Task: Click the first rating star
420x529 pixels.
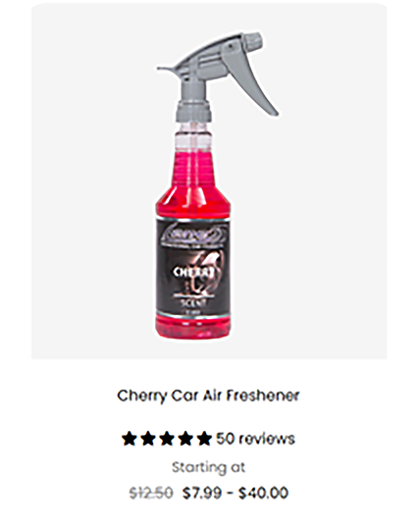Action: click(129, 439)
